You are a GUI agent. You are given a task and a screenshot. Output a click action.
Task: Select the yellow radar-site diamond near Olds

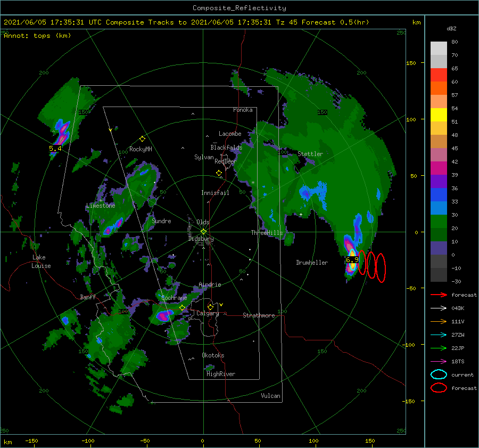[203, 232]
